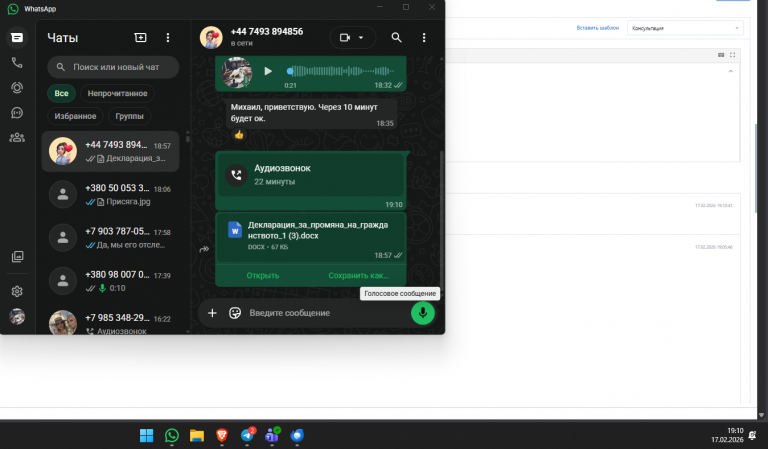Click 'Вставить шаблон' link in background window
This screenshot has width=768, height=449.
598,28
